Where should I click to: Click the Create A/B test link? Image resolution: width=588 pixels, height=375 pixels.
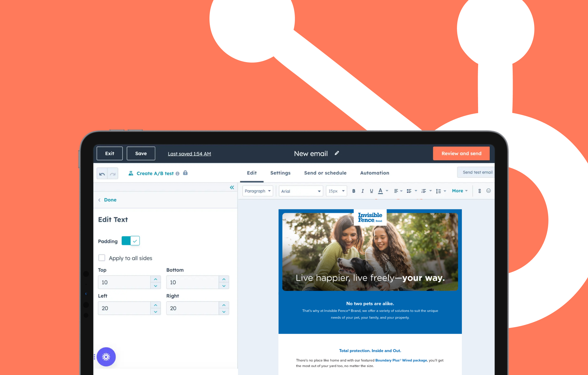coord(155,174)
